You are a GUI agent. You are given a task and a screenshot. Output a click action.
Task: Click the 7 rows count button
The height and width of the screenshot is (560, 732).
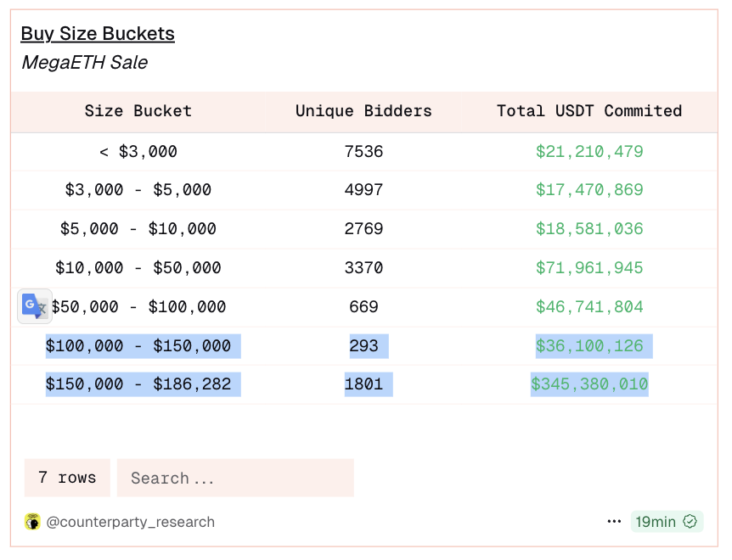point(66,478)
